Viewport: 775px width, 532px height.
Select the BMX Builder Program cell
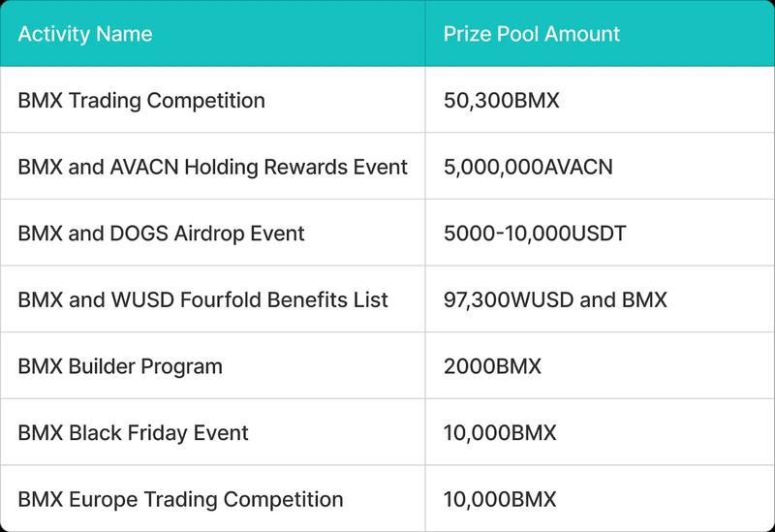click(120, 366)
